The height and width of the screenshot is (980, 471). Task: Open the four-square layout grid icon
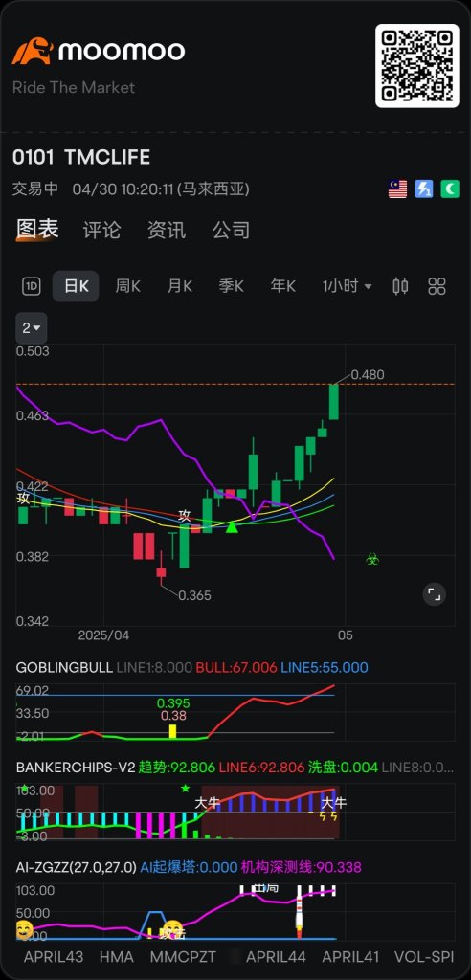(437, 286)
